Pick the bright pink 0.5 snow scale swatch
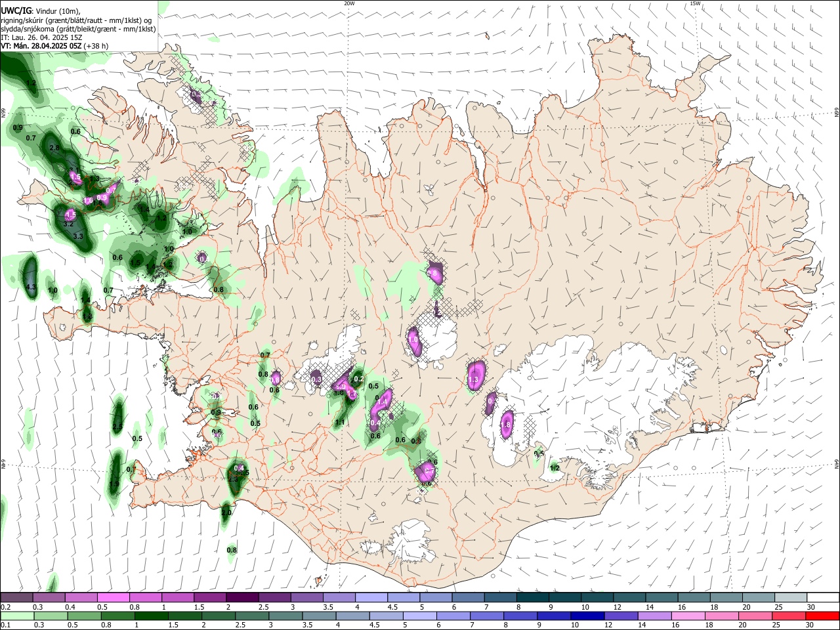This screenshot has width=840, height=630. pyautogui.click(x=113, y=597)
